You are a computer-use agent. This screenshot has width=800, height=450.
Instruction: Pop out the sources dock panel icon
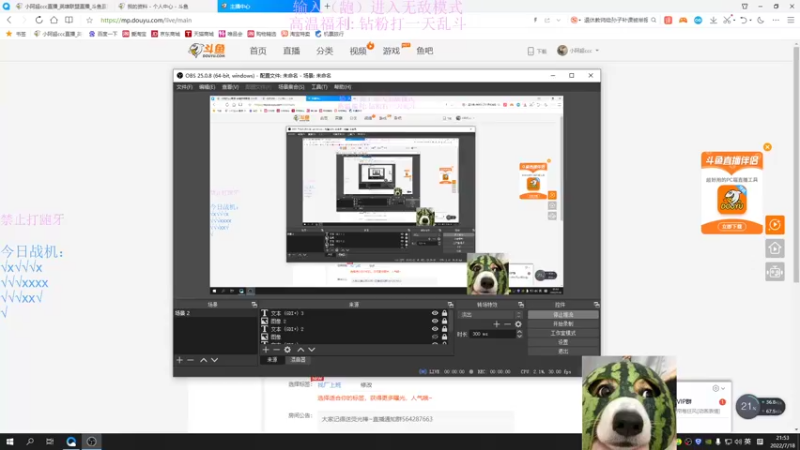450,305
